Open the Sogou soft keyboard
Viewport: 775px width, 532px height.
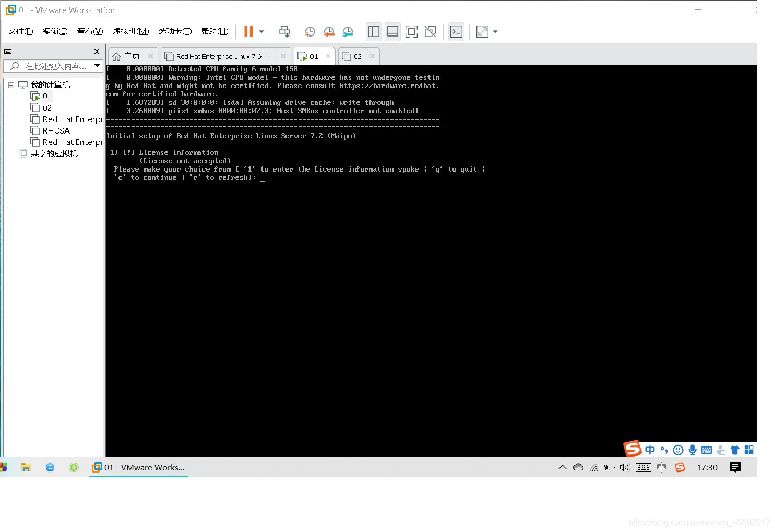click(707, 450)
